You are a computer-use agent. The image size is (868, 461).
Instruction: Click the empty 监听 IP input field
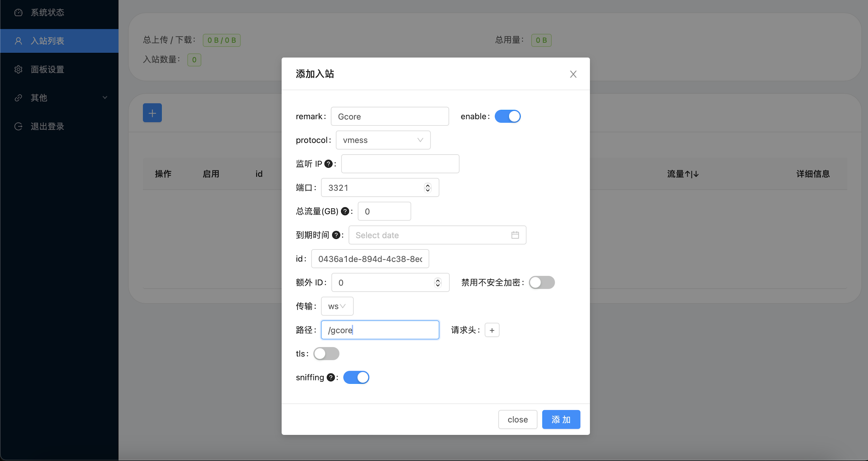pos(400,164)
